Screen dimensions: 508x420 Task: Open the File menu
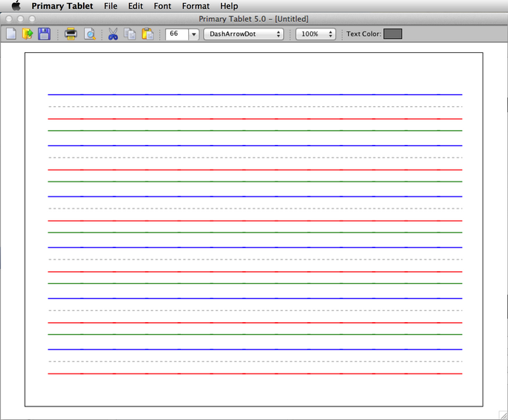[x=111, y=6]
